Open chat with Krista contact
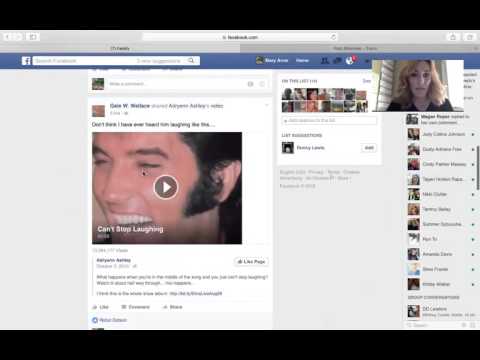 [x=441, y=284]
